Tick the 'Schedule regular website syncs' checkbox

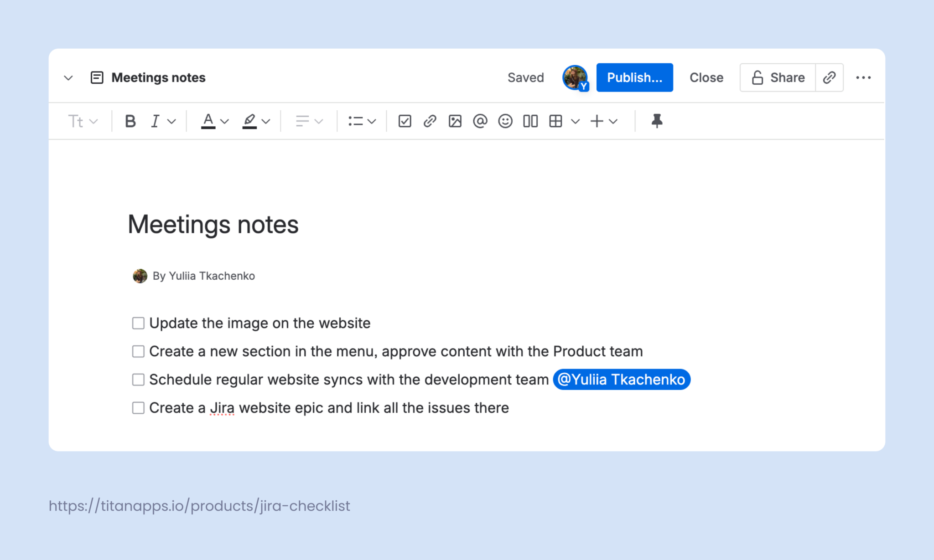[x=138, y=379]
